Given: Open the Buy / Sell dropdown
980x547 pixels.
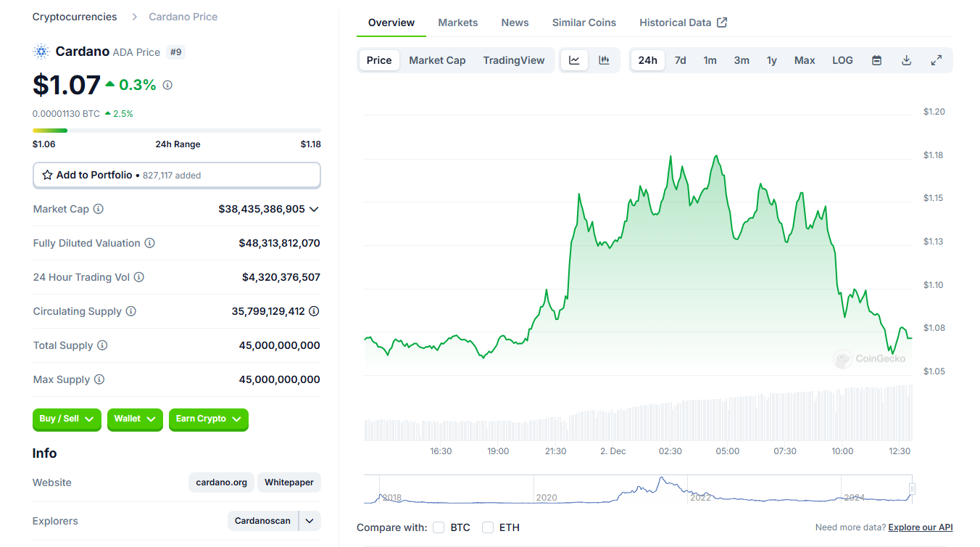Looking at the screenshot, I should pos(67,419).
